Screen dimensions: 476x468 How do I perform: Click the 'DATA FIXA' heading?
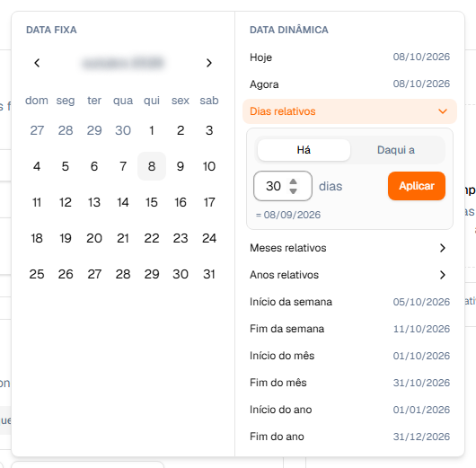point(51,30)
